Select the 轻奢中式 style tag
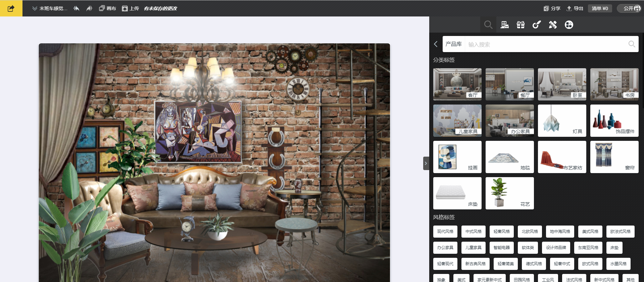Screen dimensions: 644x282 (x=562, y=264)
